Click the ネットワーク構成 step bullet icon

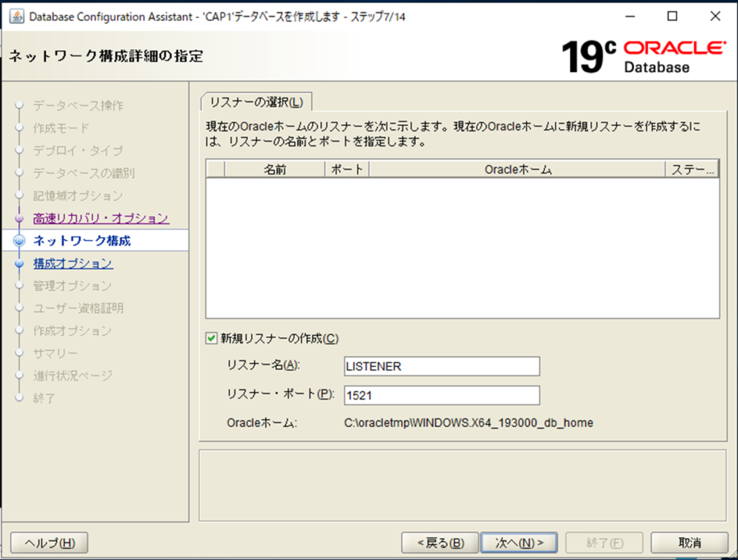[19, 241]
